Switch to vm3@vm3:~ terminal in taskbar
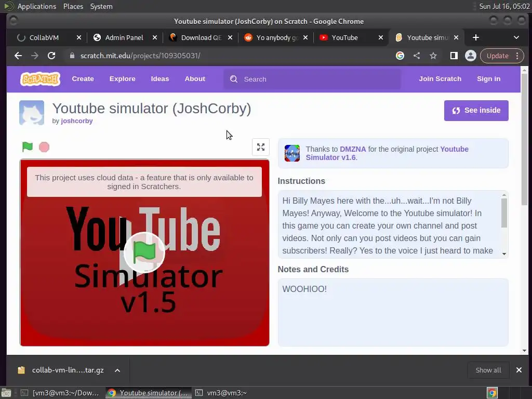532x399 pixels. [x=221, y=393]
